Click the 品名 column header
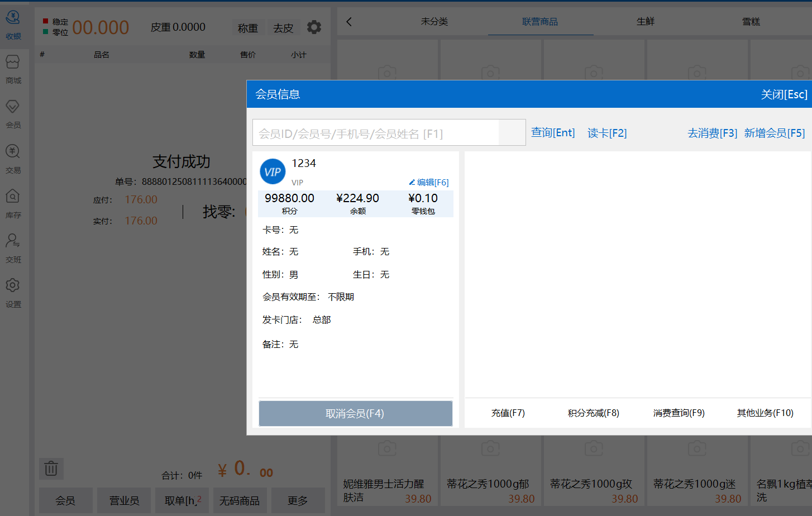The image size is (812, 516). tap(102, 55)
